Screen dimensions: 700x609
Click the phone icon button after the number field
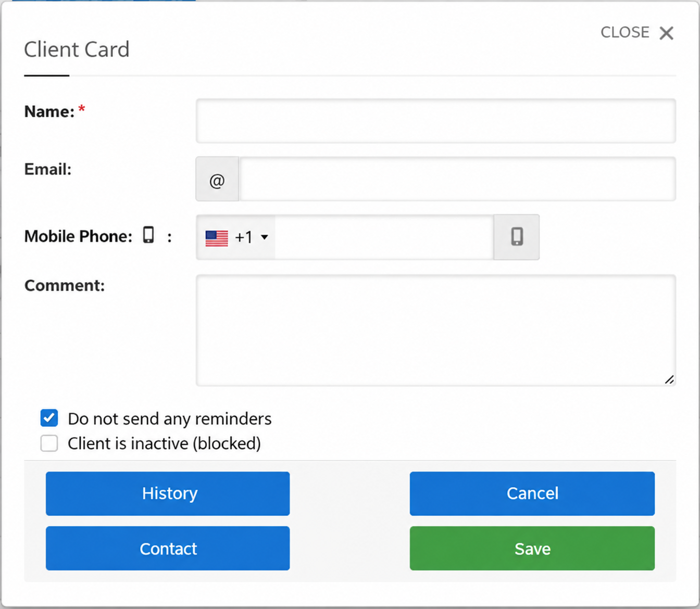pyautogui.click(x=517, y=237)
